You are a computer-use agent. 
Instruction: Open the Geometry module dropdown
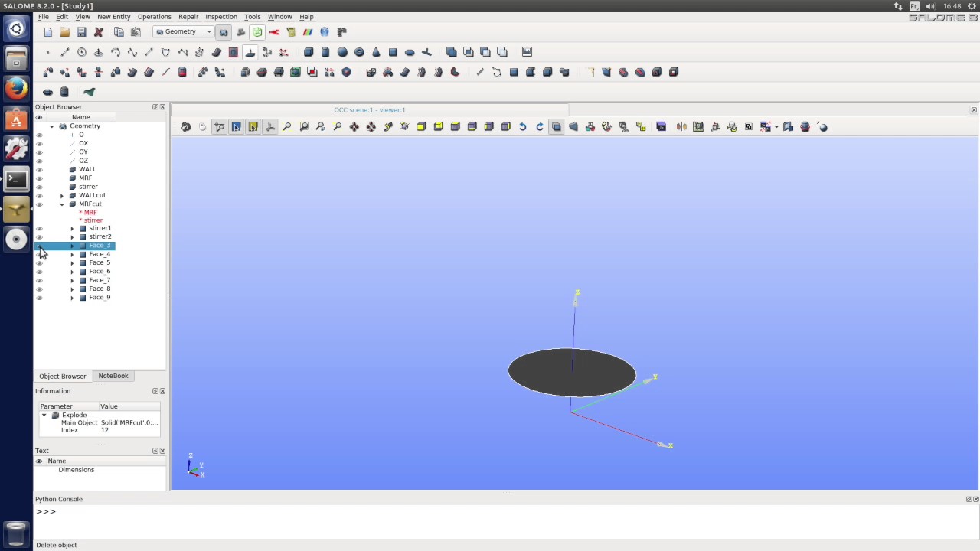tap(183, 32)
